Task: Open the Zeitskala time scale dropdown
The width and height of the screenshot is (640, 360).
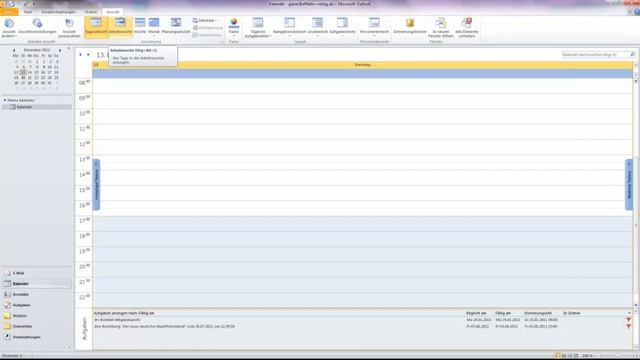Action: coord(204,20)
